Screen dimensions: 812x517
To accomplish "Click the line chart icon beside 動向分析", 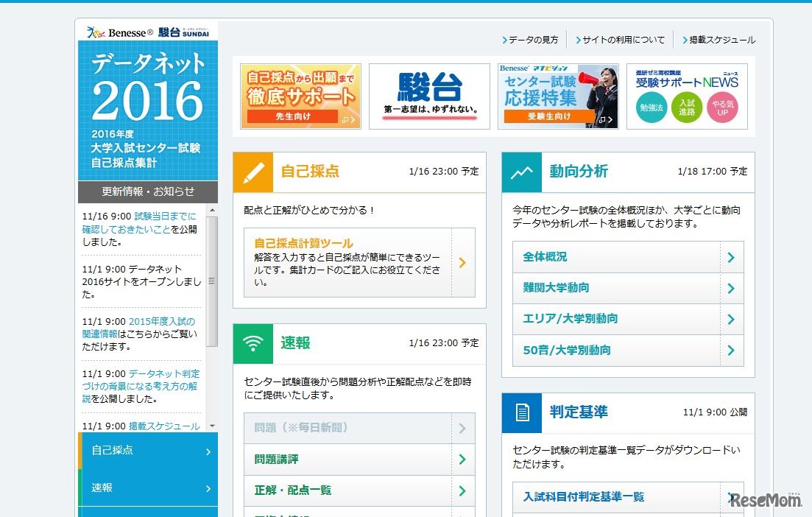I will 521,170.
